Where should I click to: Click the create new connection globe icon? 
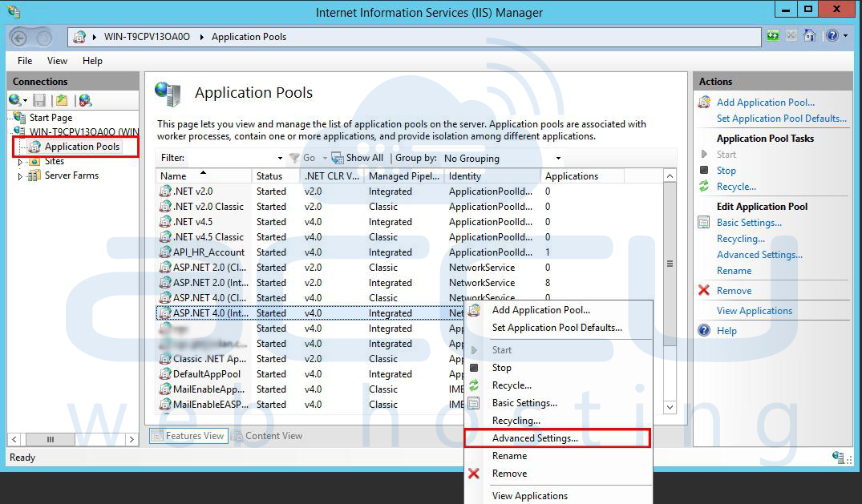[x=15, y=100]
